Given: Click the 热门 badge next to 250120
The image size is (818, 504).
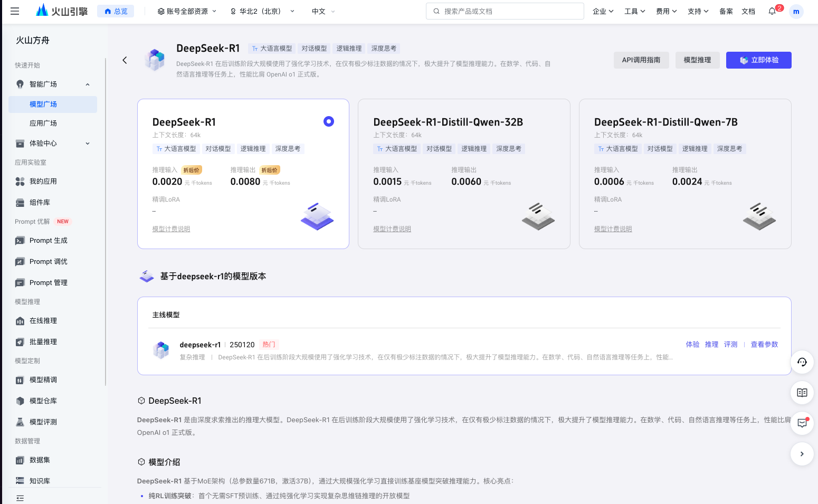Looking at the screenshot, I should click(269, 345).
